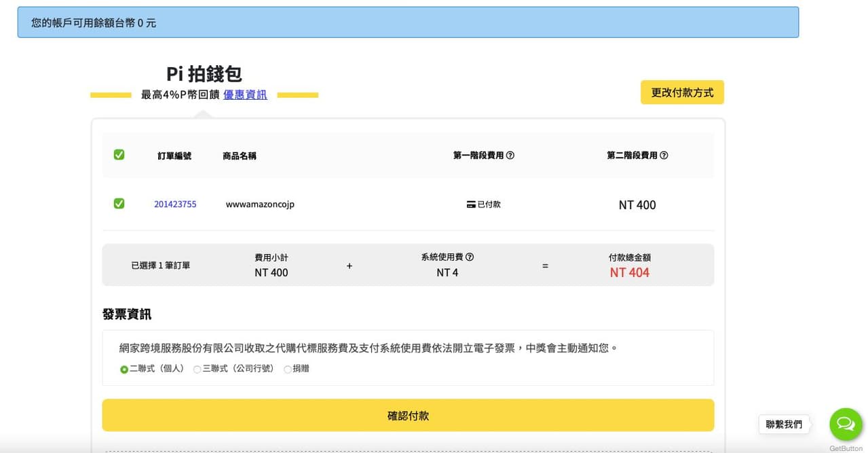The width and height of the screenshot is (868, 453).
Task: Click help icon next to 第一階段費用
Action: (x=510, y=156)
